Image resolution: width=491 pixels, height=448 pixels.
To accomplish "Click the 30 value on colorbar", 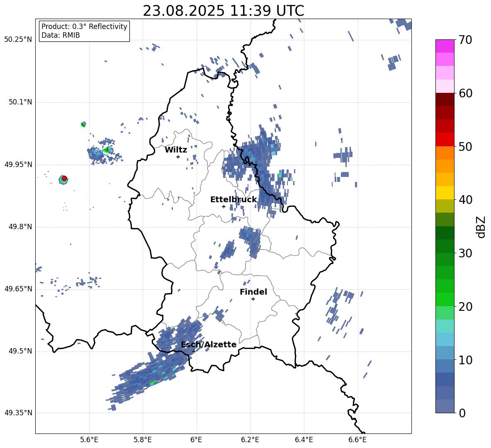I will coord(465,253).
